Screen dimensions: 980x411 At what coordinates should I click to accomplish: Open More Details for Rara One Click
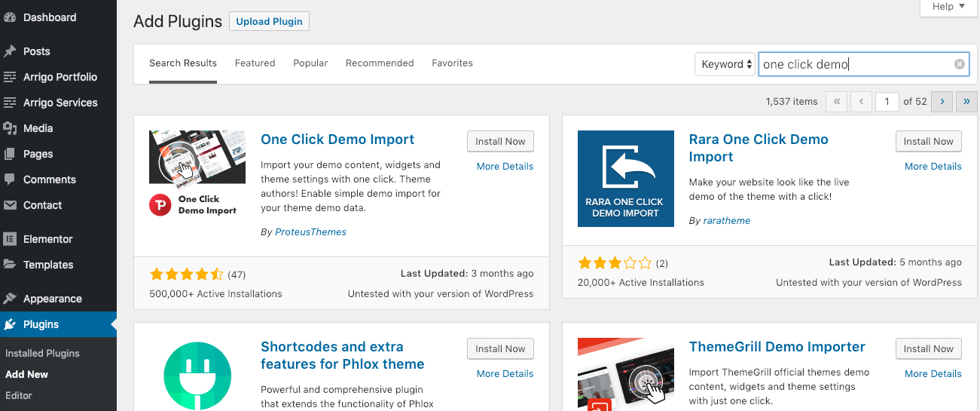(933, 166)
